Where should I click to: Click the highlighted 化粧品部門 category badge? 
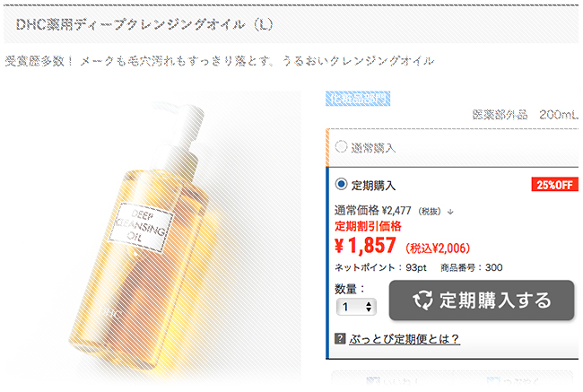[358, 99]
